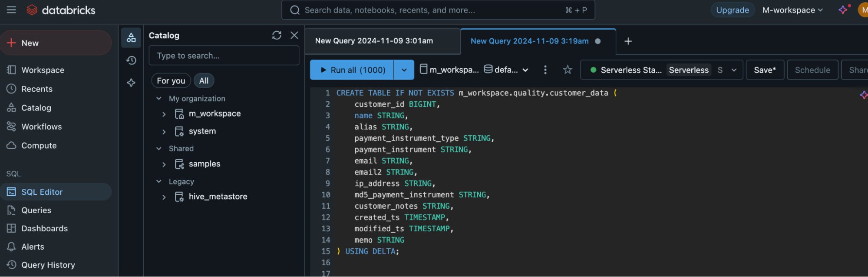Open the query history panel icon
This screenshot has width=868, height=277.
(131, 60)
